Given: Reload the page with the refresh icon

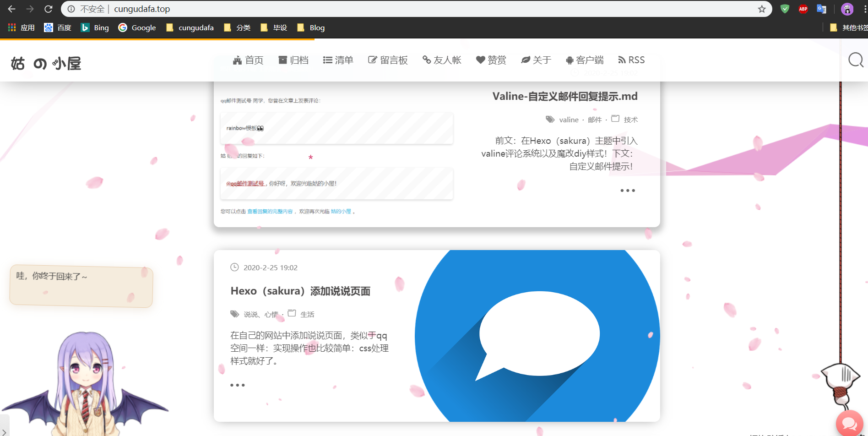Looking at the screenshot, I should (49, 9).
